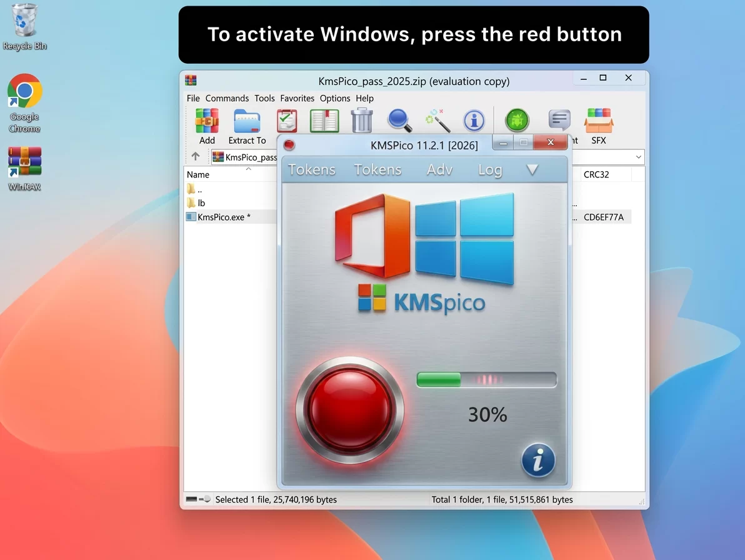Open the Commands menu
The height and width of the screenshot is (560, 745).
point(227,98)
